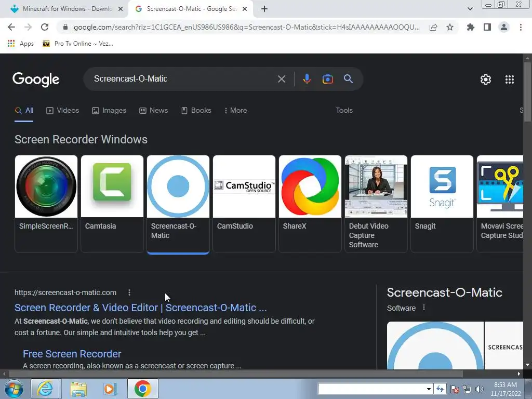Viewport: 532px width, 399px height.
Task: Open a new browser tab
Action: (264, 9)
